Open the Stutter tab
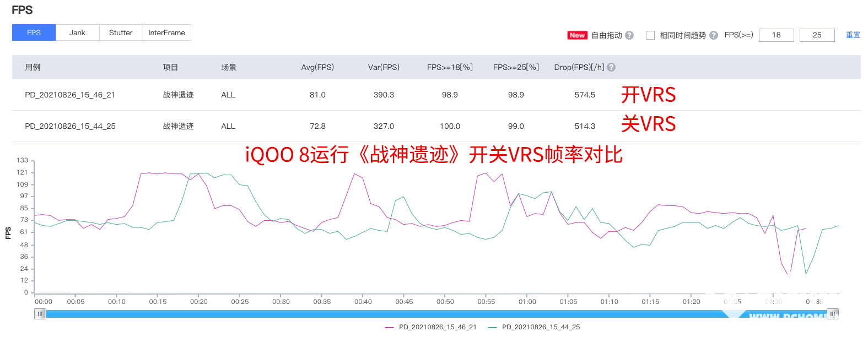The width and height of the screenshot is (868, 337). tap(121, 32)
